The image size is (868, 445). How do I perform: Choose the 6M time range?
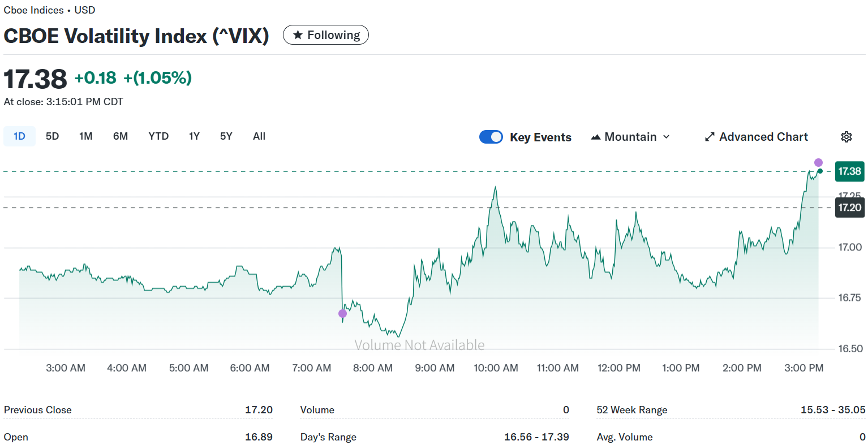point(121,136)
